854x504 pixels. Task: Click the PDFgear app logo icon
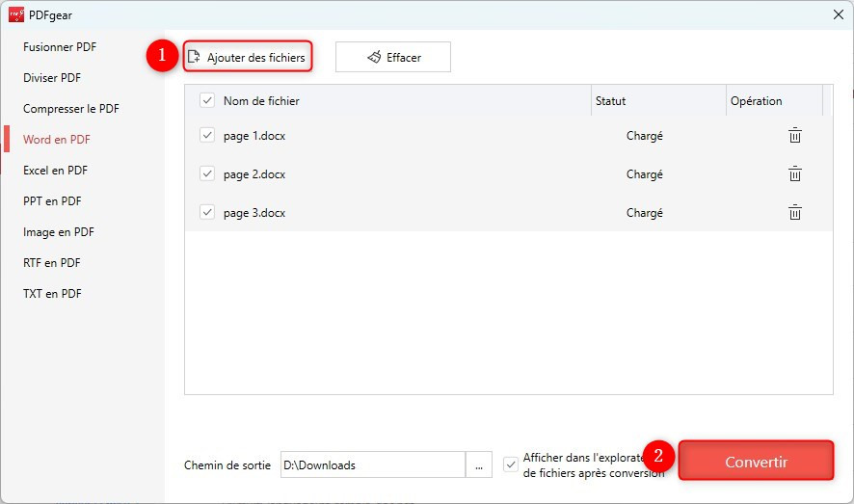[x=16, y=14]
